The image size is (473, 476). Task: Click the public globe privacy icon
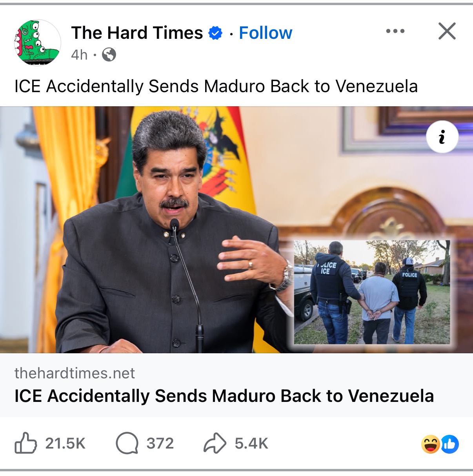(109, 55)
